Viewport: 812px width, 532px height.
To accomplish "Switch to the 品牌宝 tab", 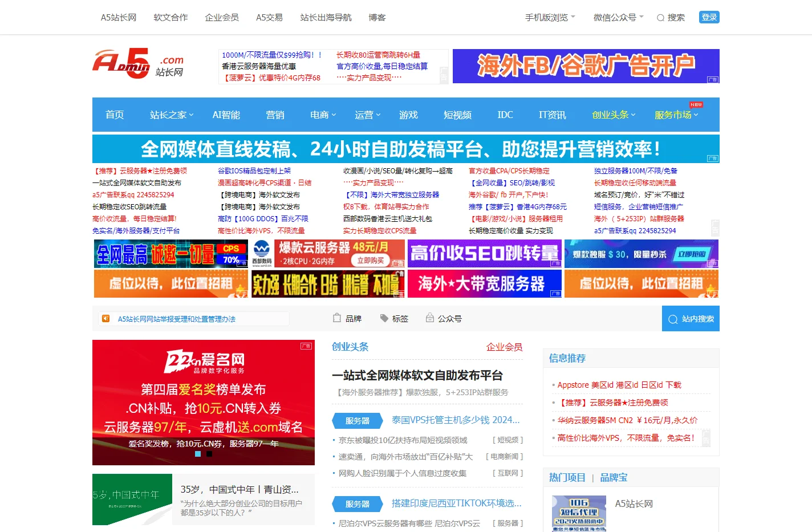I will (x=614, y=477).
